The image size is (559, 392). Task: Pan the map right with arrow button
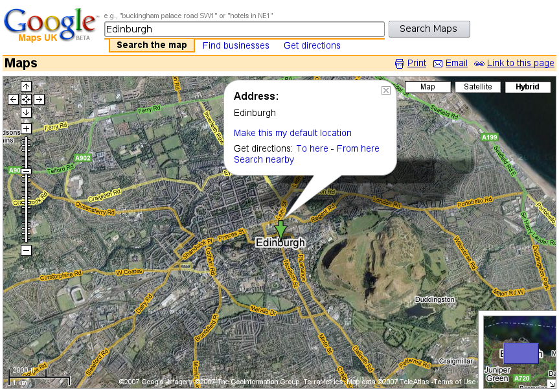coord(40,100)
